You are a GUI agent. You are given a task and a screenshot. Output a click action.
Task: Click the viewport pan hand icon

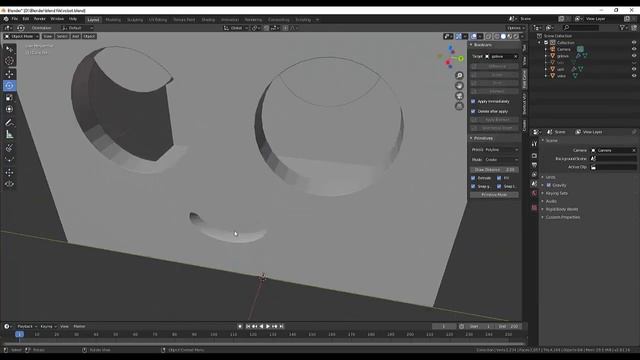point(459,86)
